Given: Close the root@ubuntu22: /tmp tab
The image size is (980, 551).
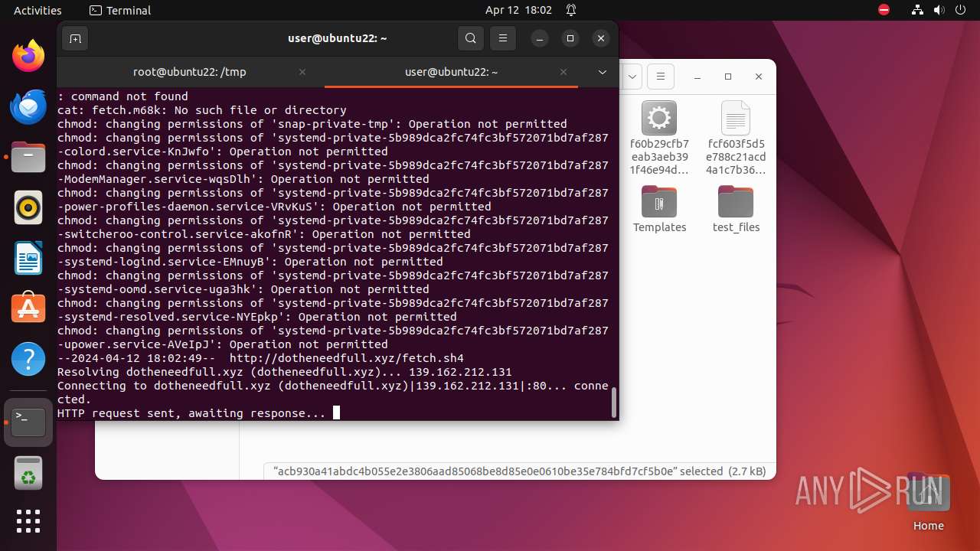Looking at the screenshot, I should tap(302, 72).
